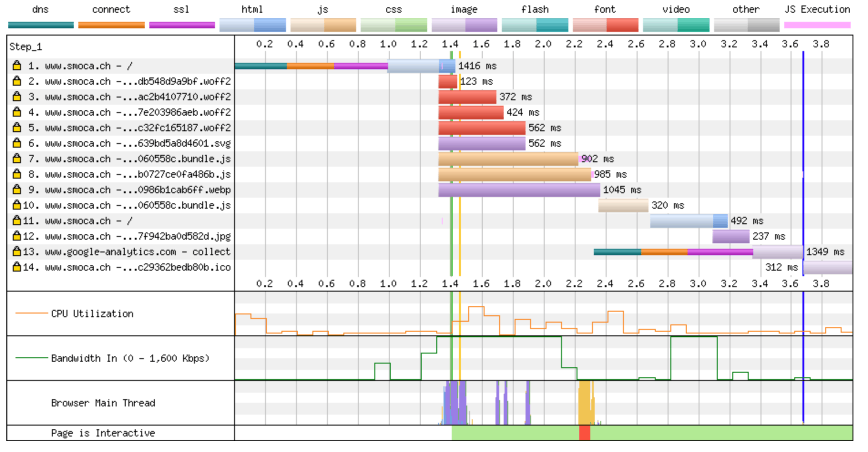Select the 7e203986aeb.woff2 request label
The image size is (868, 452).
129,113
